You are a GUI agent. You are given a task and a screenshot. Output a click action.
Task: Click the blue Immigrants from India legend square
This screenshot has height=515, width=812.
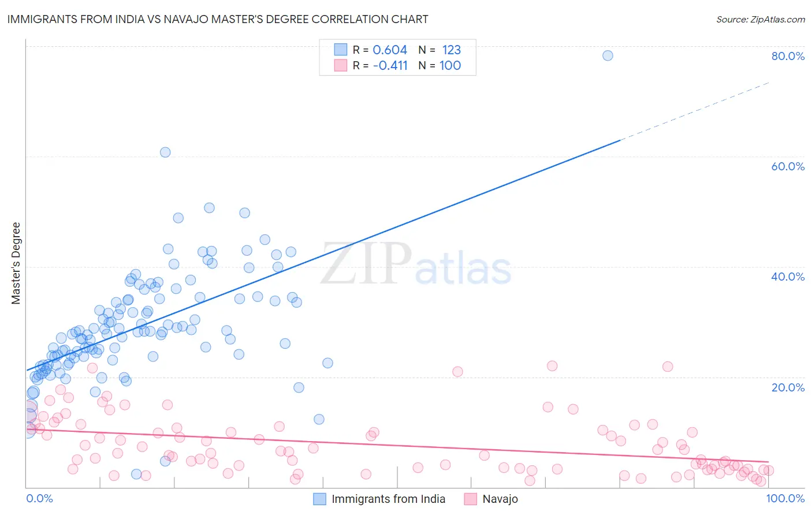320,499
